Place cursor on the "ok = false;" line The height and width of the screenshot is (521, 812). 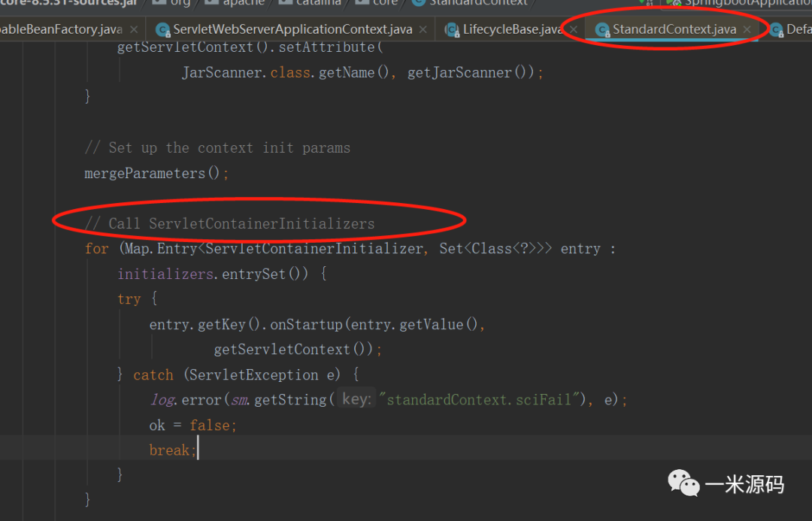[192, 425]
